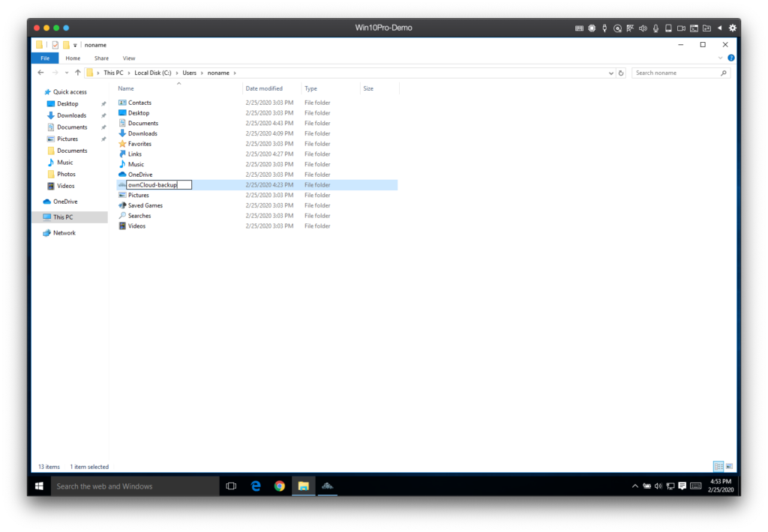The image size is (768, 532).
Task: Click the ownCloud-backup rename text box
Action: click(x=159, y=185)
